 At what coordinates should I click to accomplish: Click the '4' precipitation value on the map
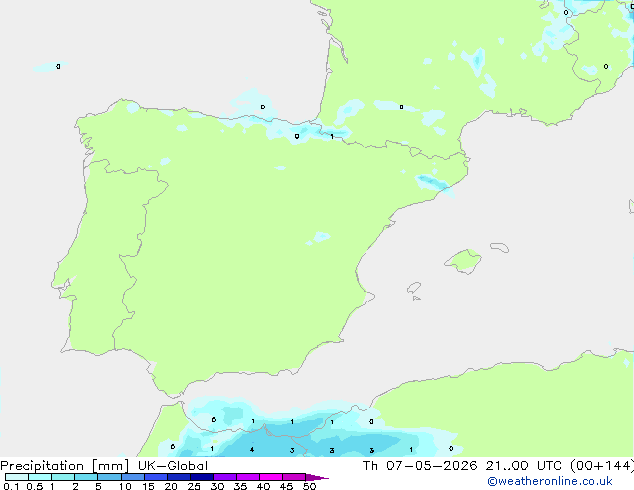click(x=252, y=450)
